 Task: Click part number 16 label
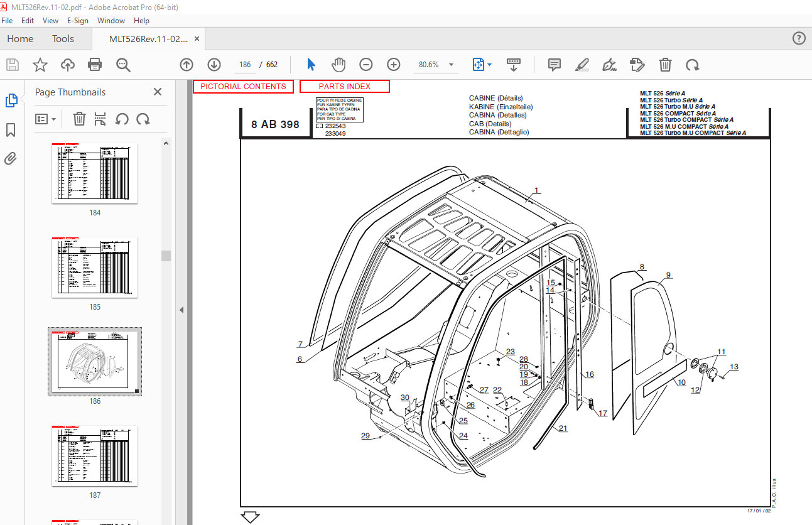(589, 375)
